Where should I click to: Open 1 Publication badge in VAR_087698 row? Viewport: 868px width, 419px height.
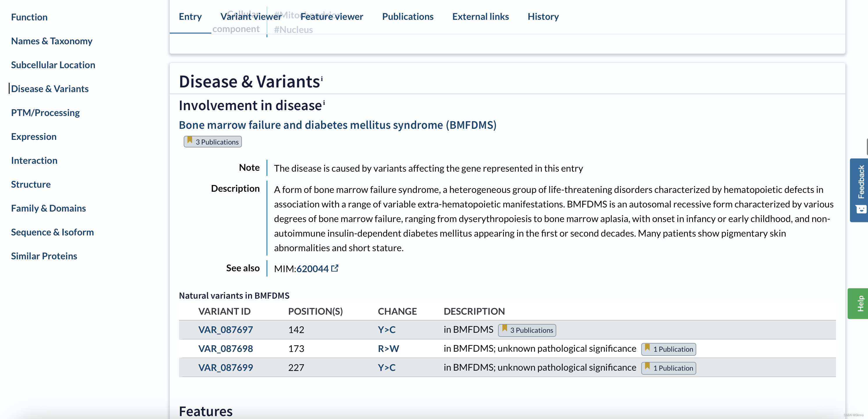click(669, 349)
